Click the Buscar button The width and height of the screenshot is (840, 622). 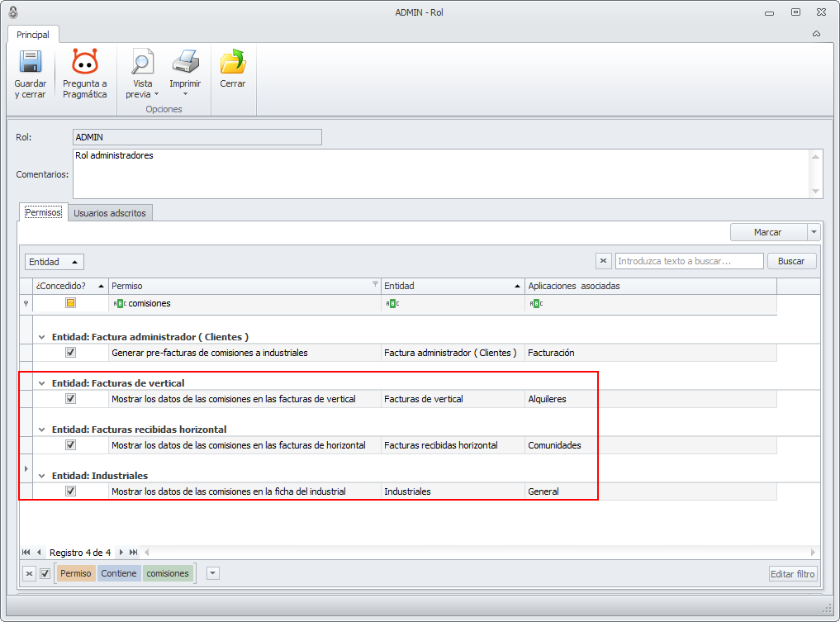coord(791,261)
